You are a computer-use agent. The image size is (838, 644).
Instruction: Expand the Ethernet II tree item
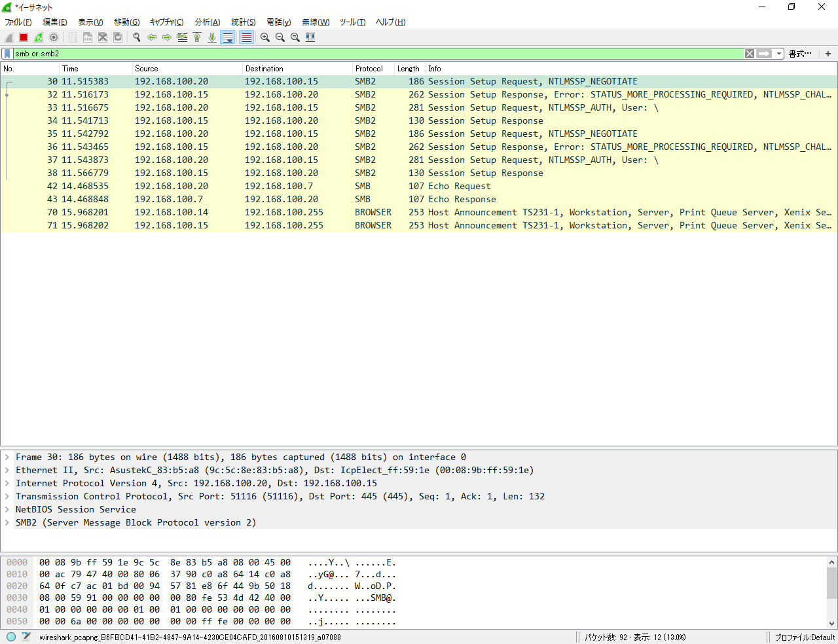coord(7,470)
